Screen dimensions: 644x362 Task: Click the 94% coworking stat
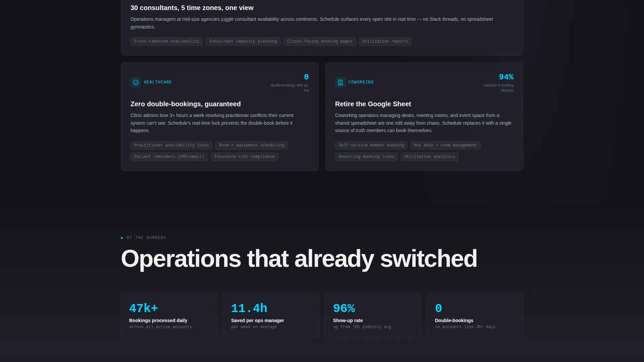(x=506, y=77)
